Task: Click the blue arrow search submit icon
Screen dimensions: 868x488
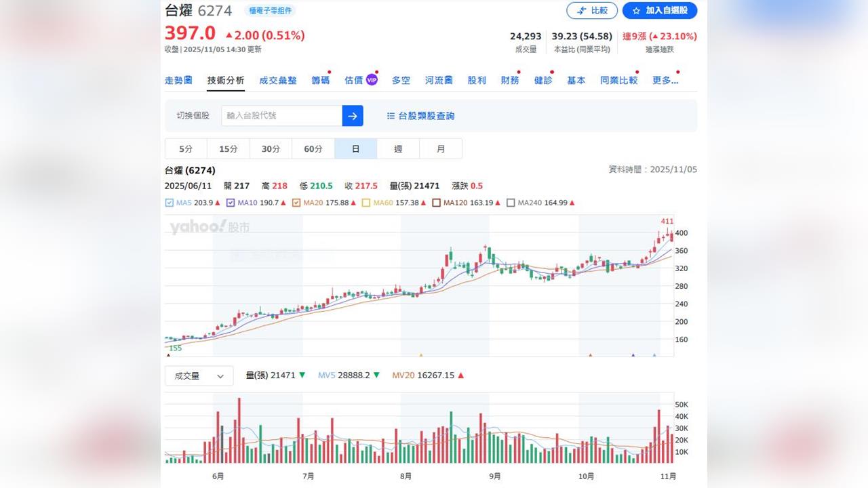Action: 352,115
